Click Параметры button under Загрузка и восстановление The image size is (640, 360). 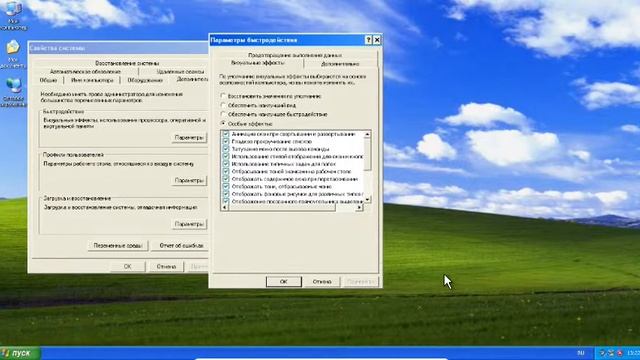[189, 224]
